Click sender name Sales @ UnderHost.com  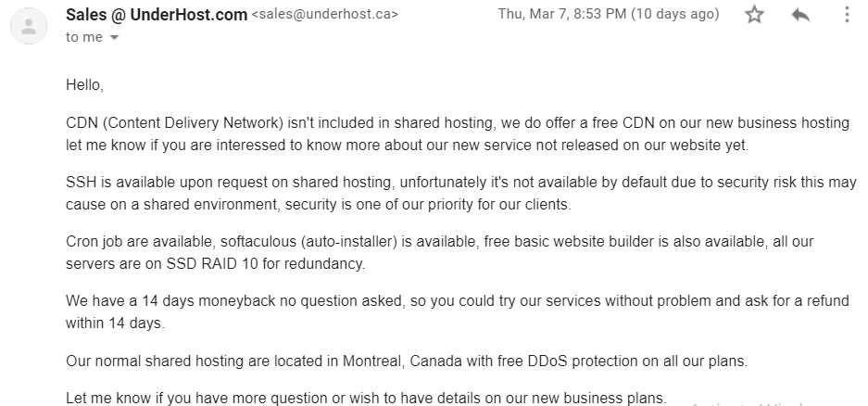point(157,15)
